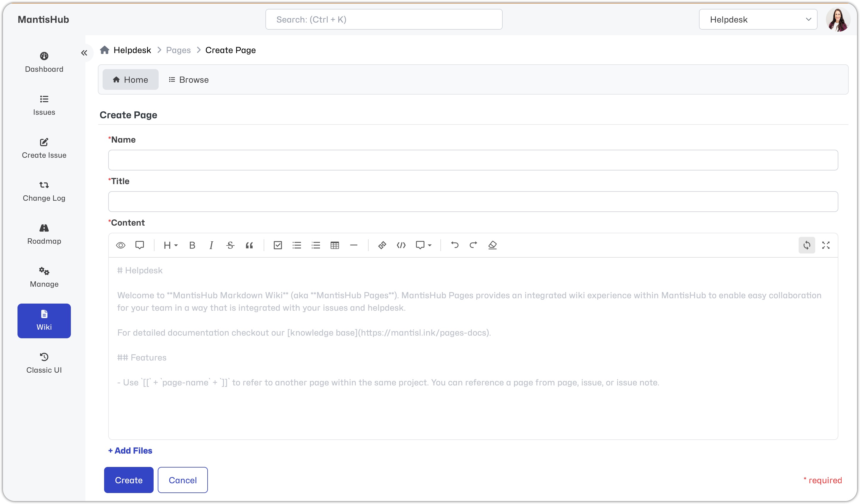Toggle bold formatting
The height and width of the screenshot is (504, 860).
192,245
